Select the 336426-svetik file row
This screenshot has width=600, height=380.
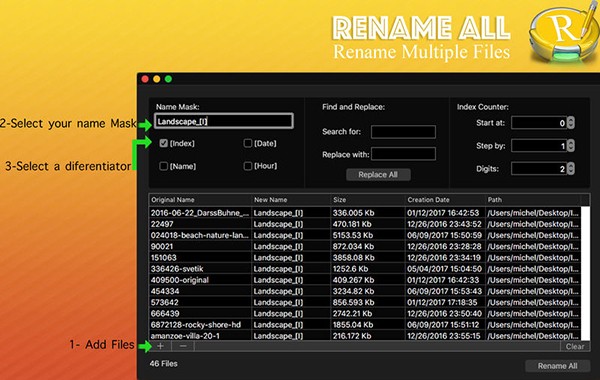365,269
